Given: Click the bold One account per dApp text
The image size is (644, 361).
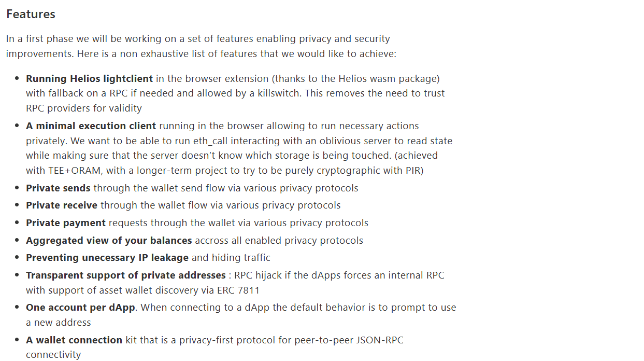Looking at the screenshot, I should [x=80, y=308].
